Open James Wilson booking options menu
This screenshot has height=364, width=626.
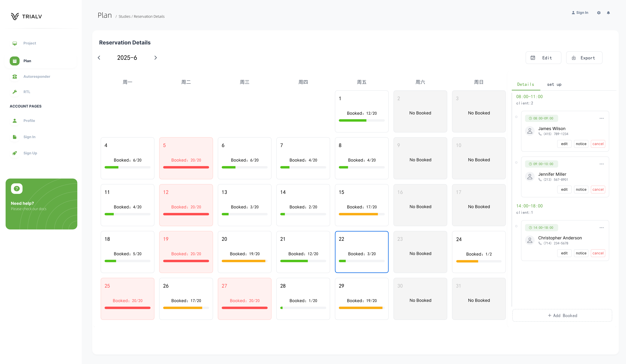coord(601,118)
